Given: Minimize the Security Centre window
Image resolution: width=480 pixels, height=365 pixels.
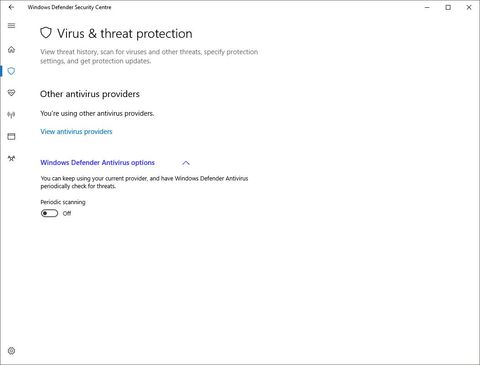Looking at the screenshot, I should coord(427,7).
